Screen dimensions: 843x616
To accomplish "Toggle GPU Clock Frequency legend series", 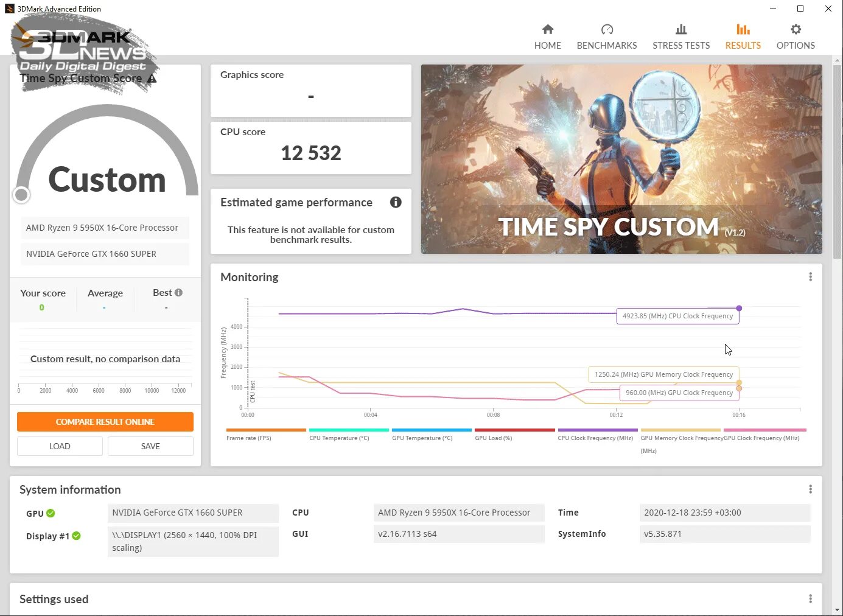I will point(764,435).
